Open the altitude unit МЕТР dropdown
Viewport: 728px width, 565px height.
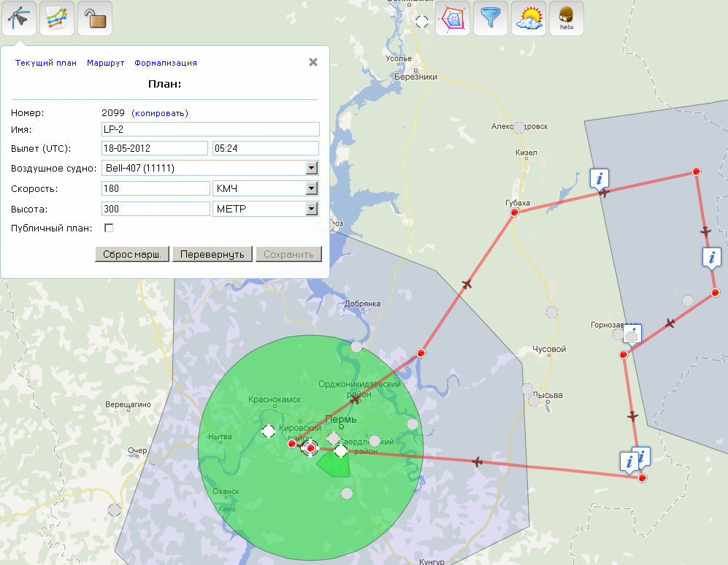click(312, 210)
